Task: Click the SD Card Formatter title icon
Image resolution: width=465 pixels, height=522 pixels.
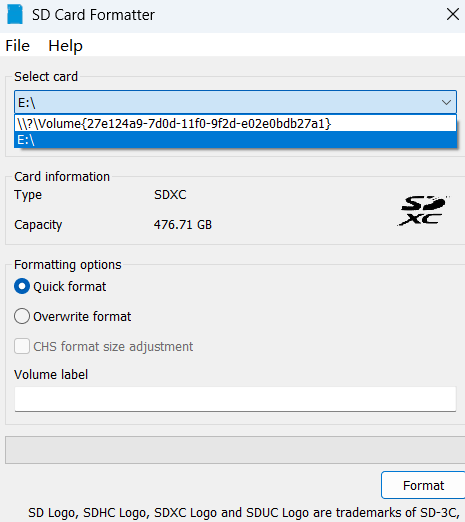Action: (x=15, y=15)
